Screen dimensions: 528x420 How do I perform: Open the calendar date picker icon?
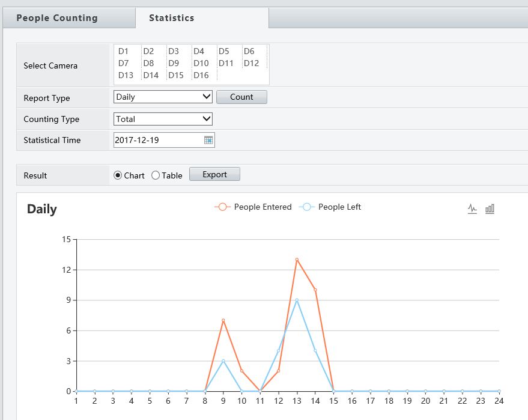coord(208,140)
